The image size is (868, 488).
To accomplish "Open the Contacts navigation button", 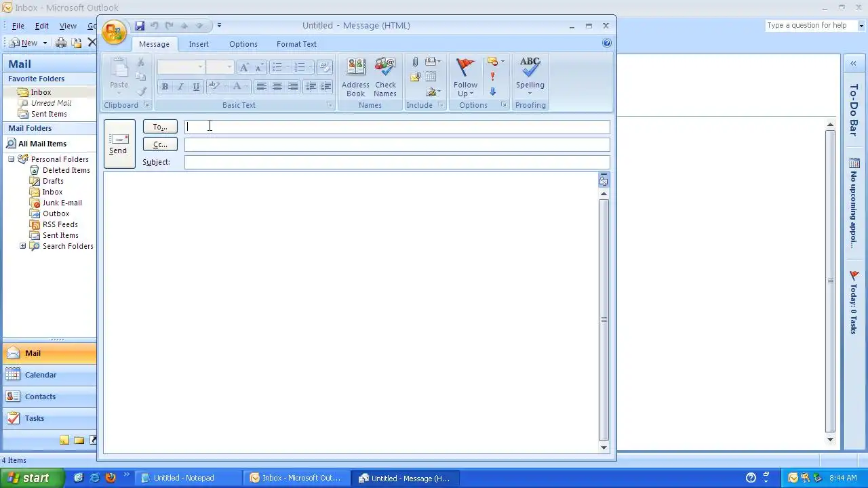I will click(x=50, y=396).
